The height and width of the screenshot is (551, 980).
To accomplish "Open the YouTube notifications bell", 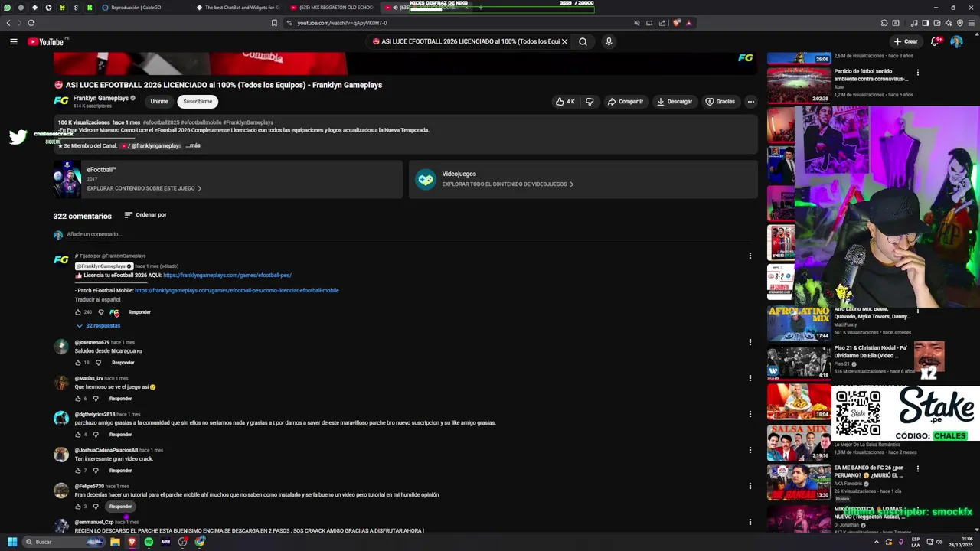I will point(935,41).
